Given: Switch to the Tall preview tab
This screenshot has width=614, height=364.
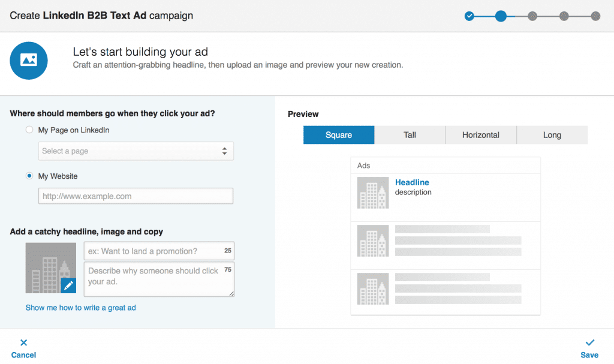Looking at the screenshot, I should click(x=410, y=135).
